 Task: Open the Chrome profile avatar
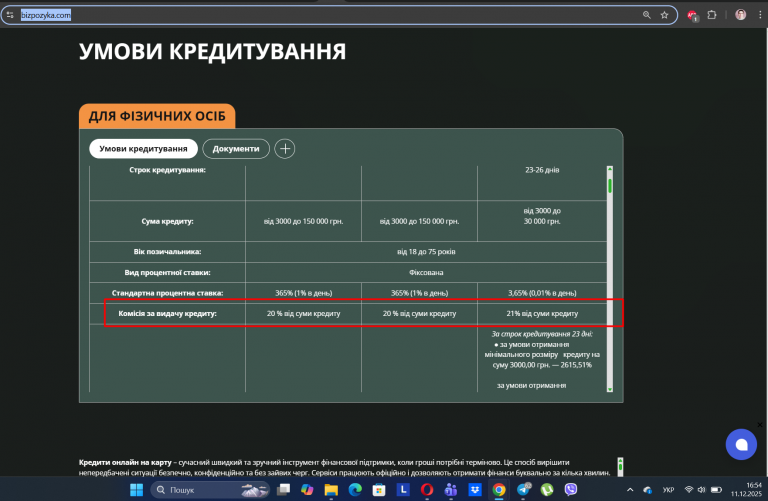click(741, 15)
